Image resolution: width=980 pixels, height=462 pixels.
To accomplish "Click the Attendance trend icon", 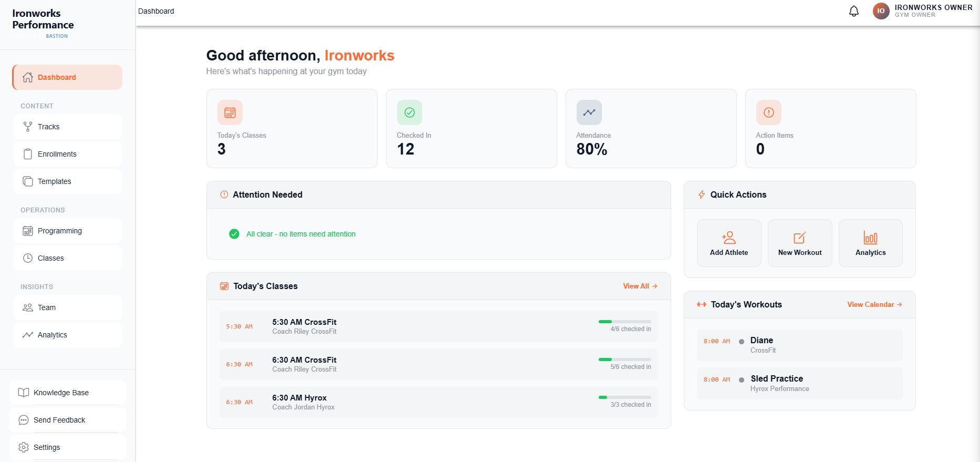I will tap(589, 112).
